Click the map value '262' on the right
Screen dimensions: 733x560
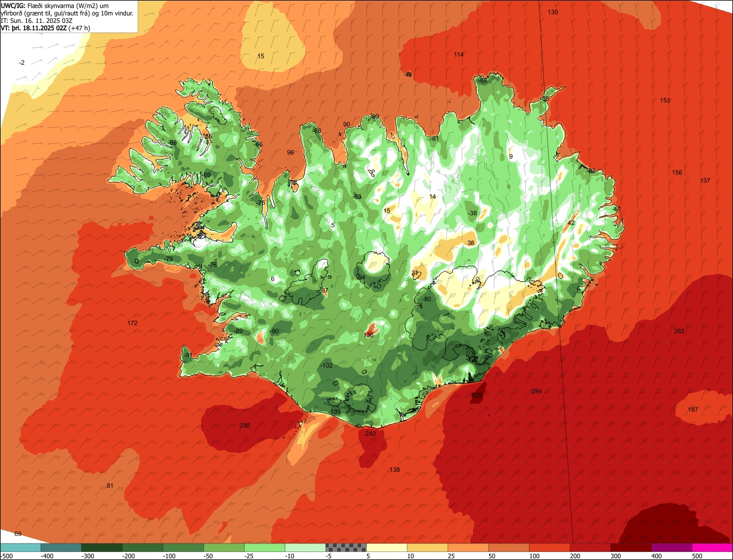click(679, 331)
